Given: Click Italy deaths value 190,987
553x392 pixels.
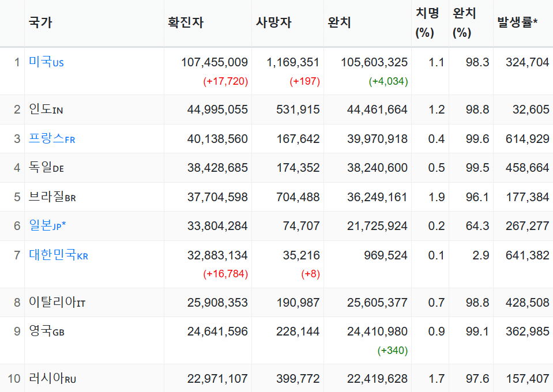Looking at the screenshot, I should (x=298, y=303).
